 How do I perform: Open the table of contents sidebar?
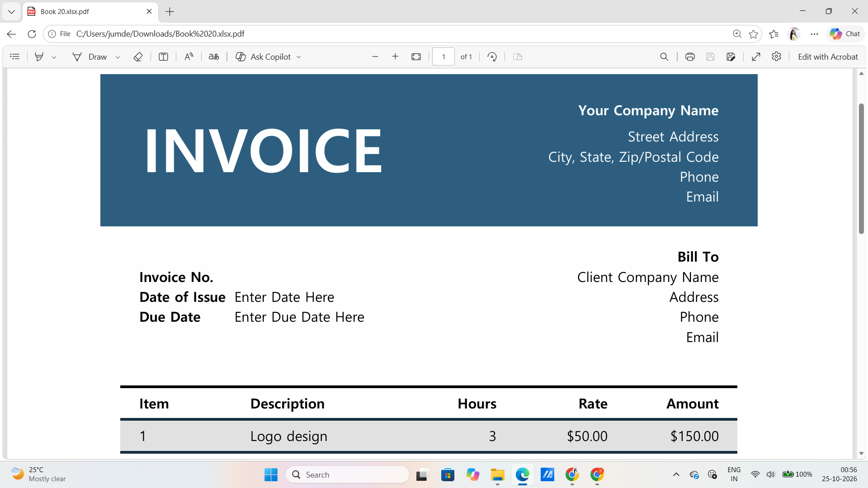click(15, 57)
